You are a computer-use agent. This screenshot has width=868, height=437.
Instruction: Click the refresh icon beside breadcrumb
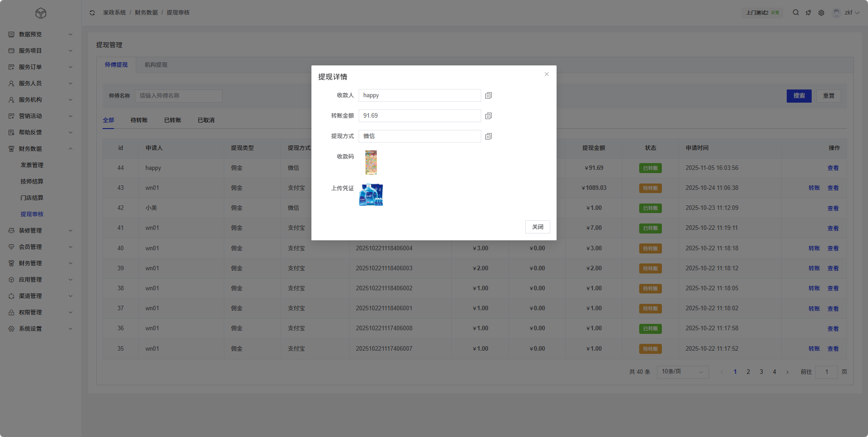point(92,13)
